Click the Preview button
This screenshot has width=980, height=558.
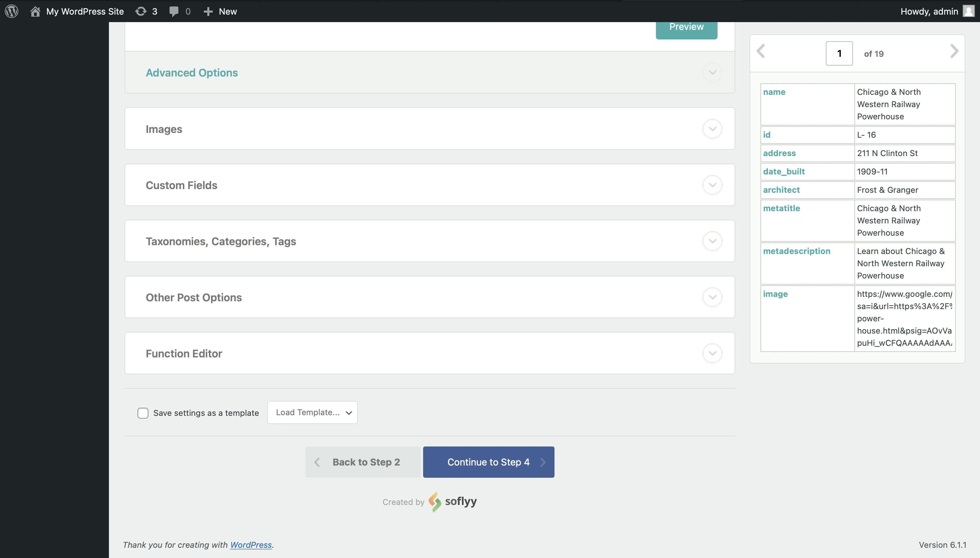coord(686,28)
